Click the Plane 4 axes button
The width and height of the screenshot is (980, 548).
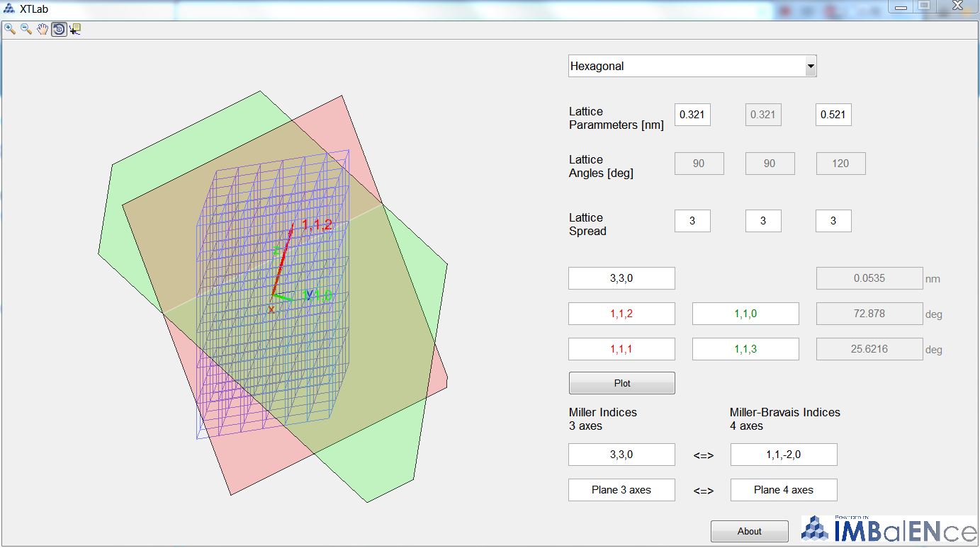coord(783,490)
